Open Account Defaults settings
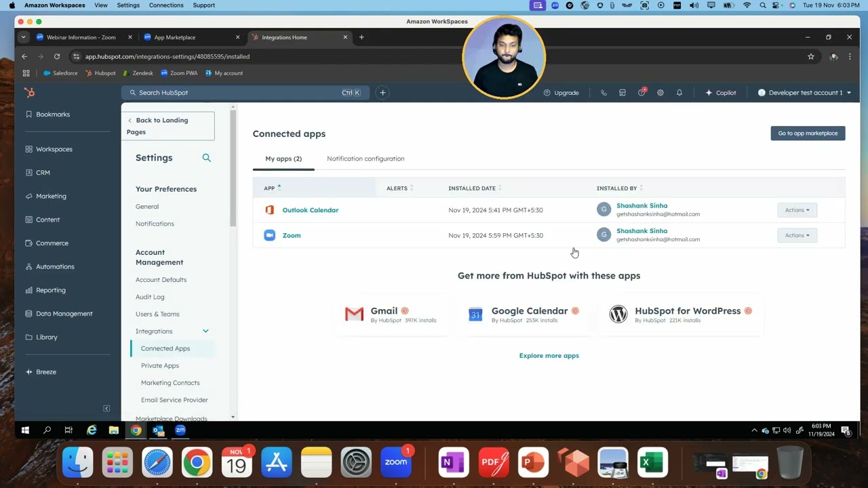 click(161, 280)
